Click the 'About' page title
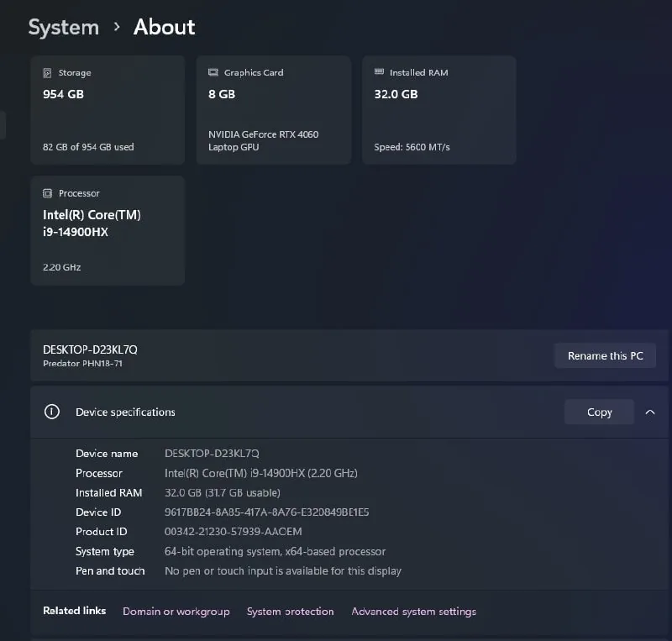The image size is (672, 641). coord(164,27)
